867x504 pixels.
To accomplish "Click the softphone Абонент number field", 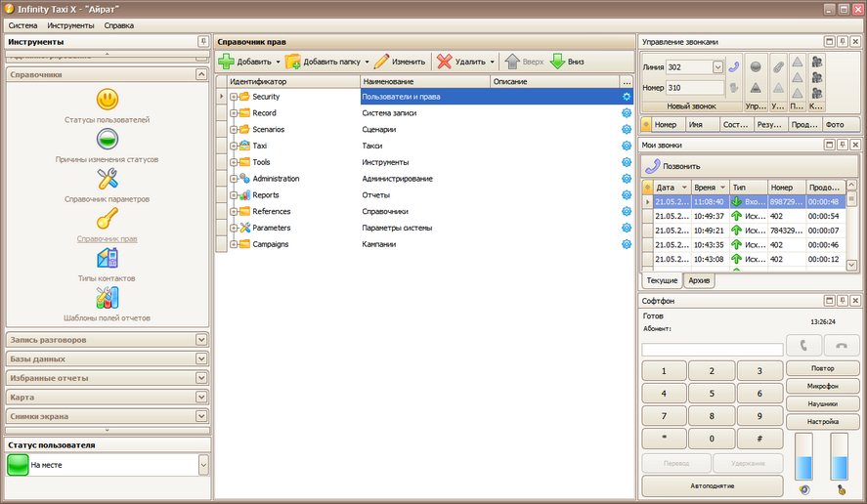I will (713, 350).
